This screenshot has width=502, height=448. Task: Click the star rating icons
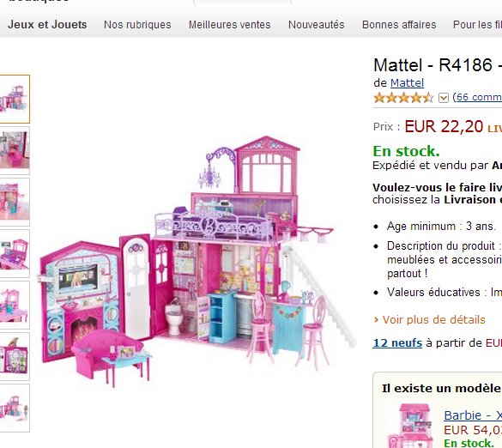click(x=403, y=97)
